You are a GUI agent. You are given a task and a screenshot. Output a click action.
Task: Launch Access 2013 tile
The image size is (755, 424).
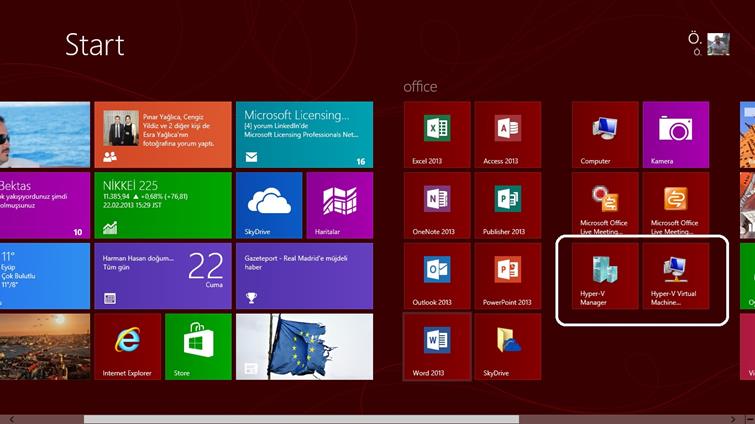508,135
